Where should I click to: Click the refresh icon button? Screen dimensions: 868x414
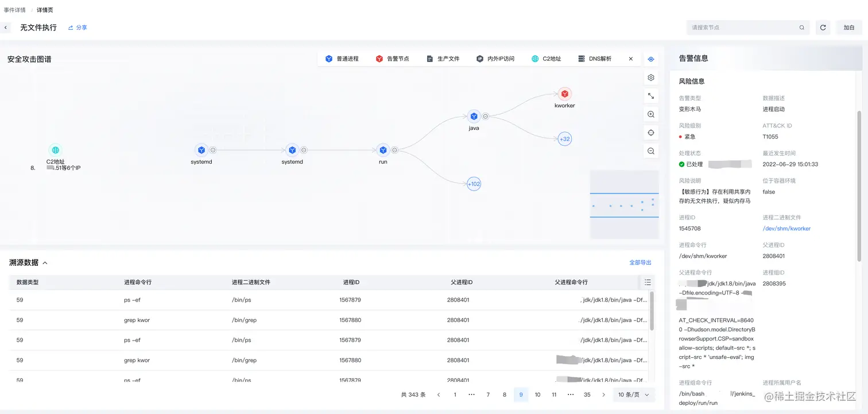click(x=823, y=28)
